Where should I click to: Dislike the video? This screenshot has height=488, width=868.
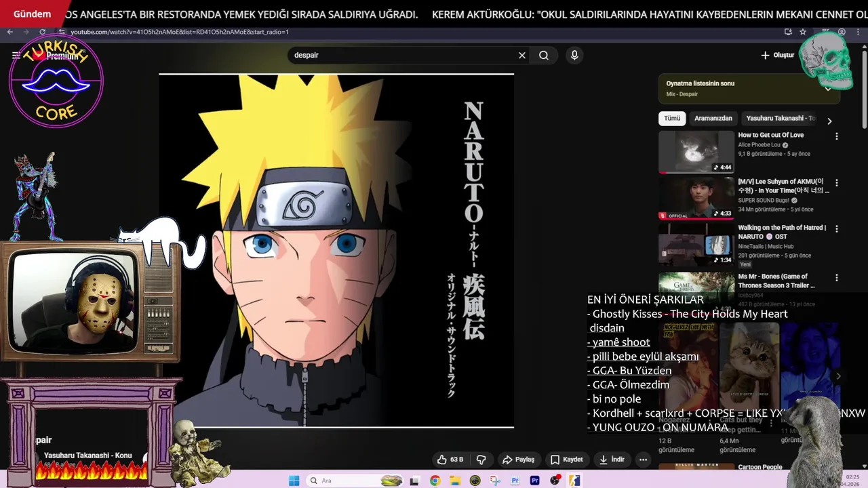[481, 460]
